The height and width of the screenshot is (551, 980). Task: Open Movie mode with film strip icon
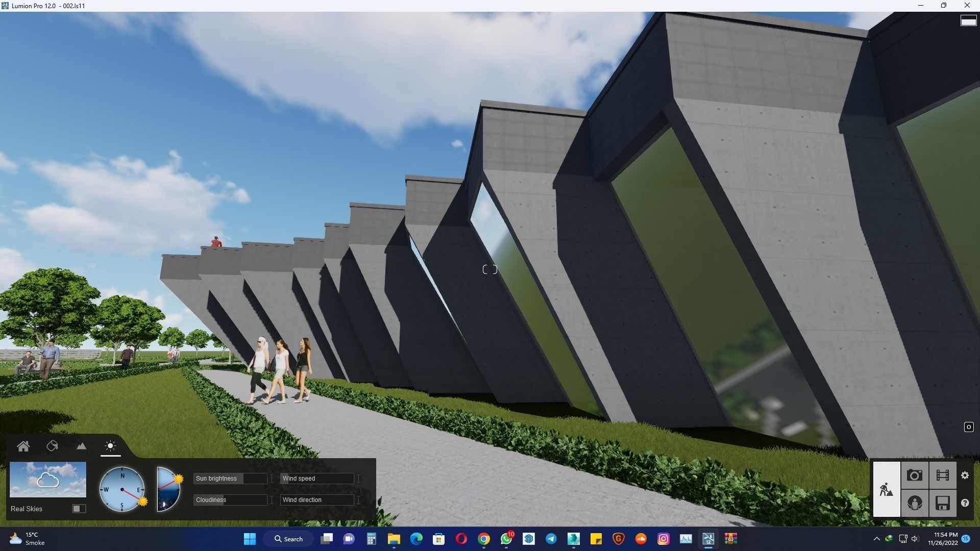[x=943, y=475]
